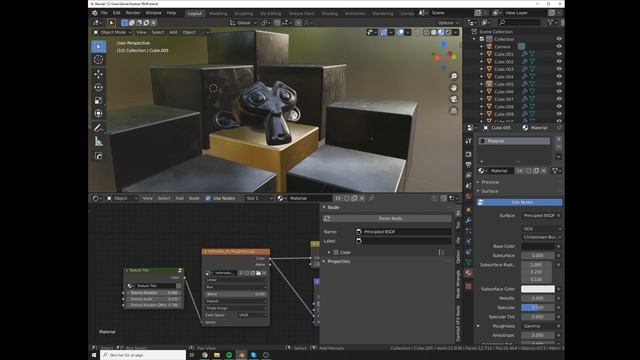Open the Render menu
Viewport: 640px width, 360px height.
click(133, 13)
